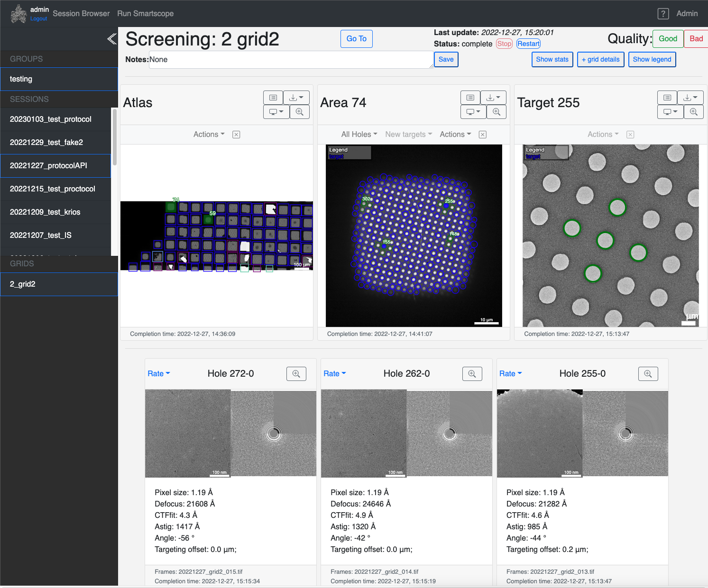The image size is (708, 588).
Task: Open the help question mark icon
Action: coord(663,14)
